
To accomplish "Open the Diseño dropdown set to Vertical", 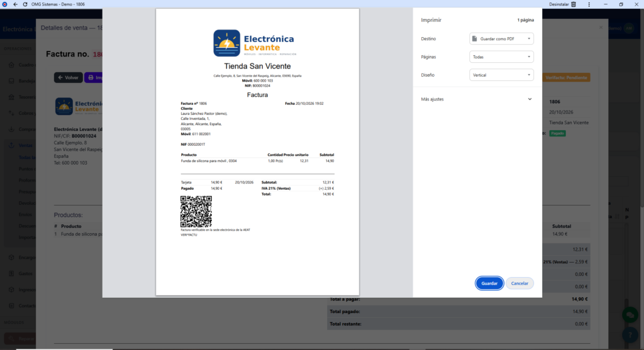I will pos(501,75).
